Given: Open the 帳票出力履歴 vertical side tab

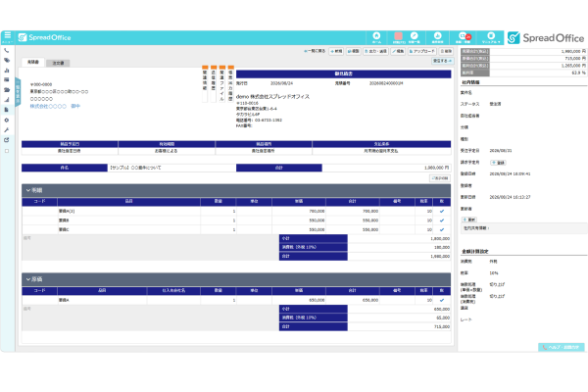Looking at the screenshot, I should (230, 83).
